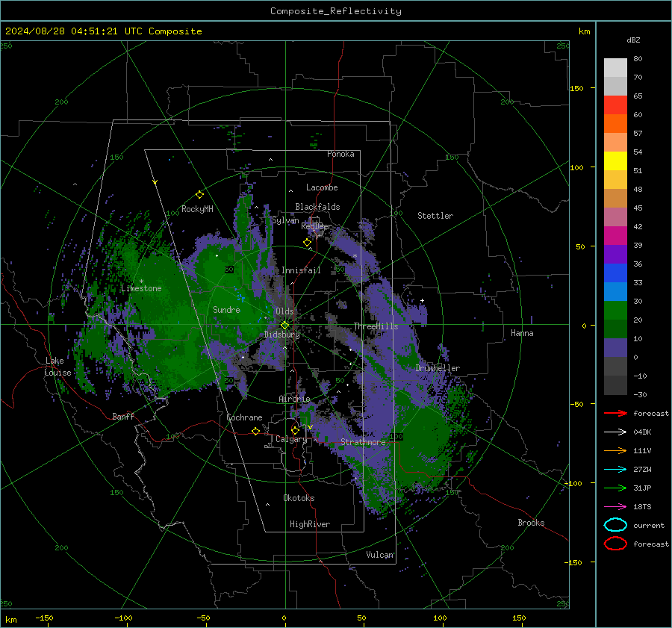Click the Banff label on the map
Image resolution: width=672 pixels, height=628 pixels.
[x=123, y=416]
